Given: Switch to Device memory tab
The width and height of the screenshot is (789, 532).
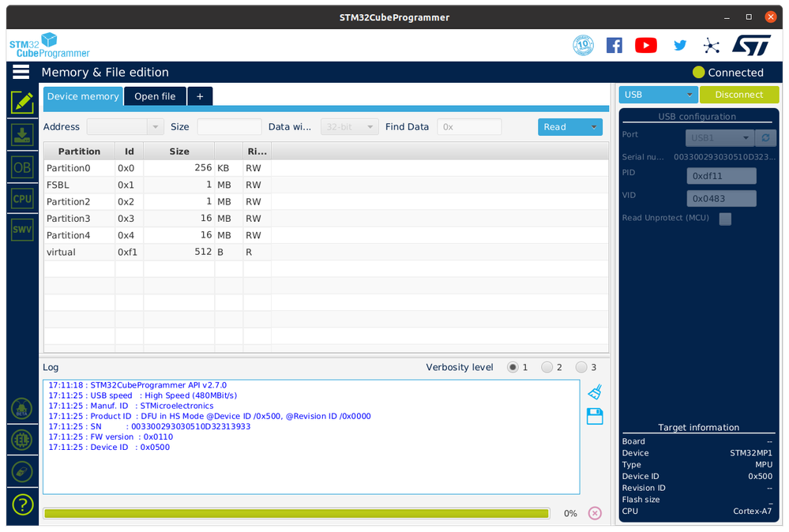Looking at the screenshot, I should 83,96.
